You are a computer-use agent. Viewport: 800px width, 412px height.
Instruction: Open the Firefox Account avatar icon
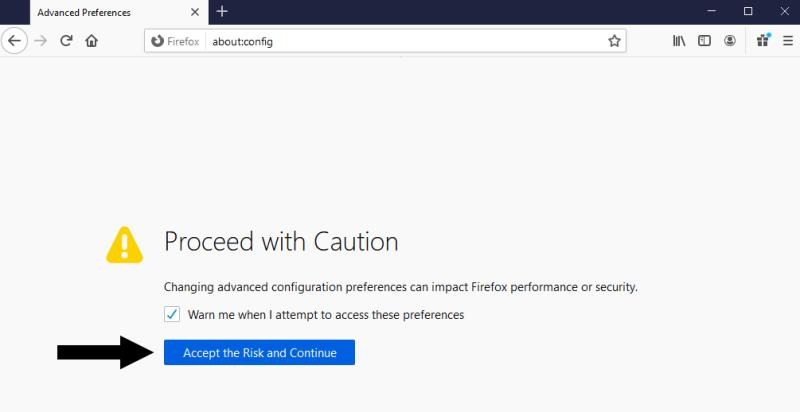(730, 41)
